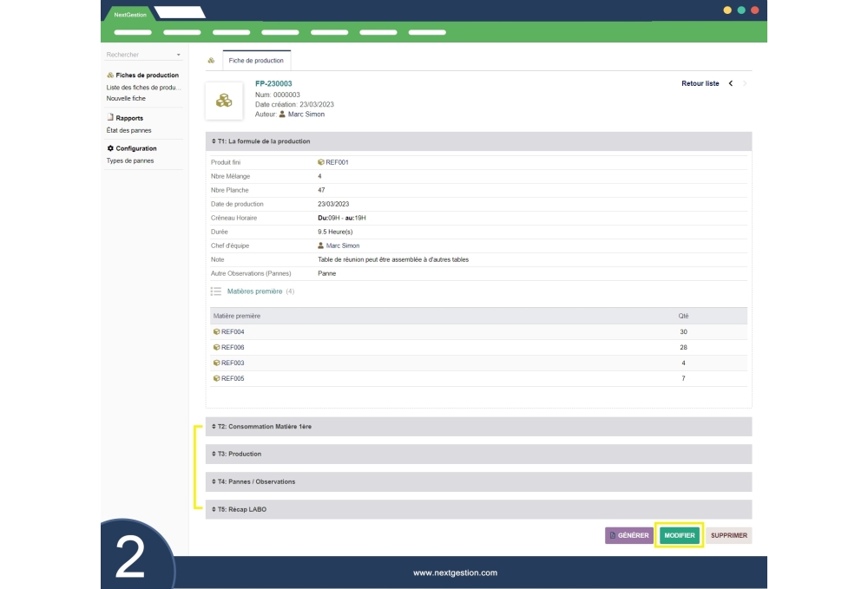
Task: Open the Rechercher dropdown arrow
Action: pos(178,55)
